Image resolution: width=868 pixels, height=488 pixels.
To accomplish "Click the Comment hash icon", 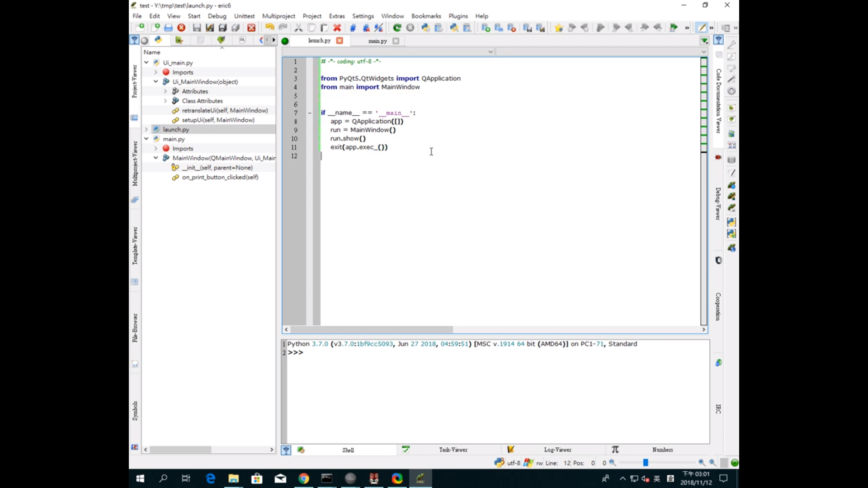I will [x=353, y=28].
